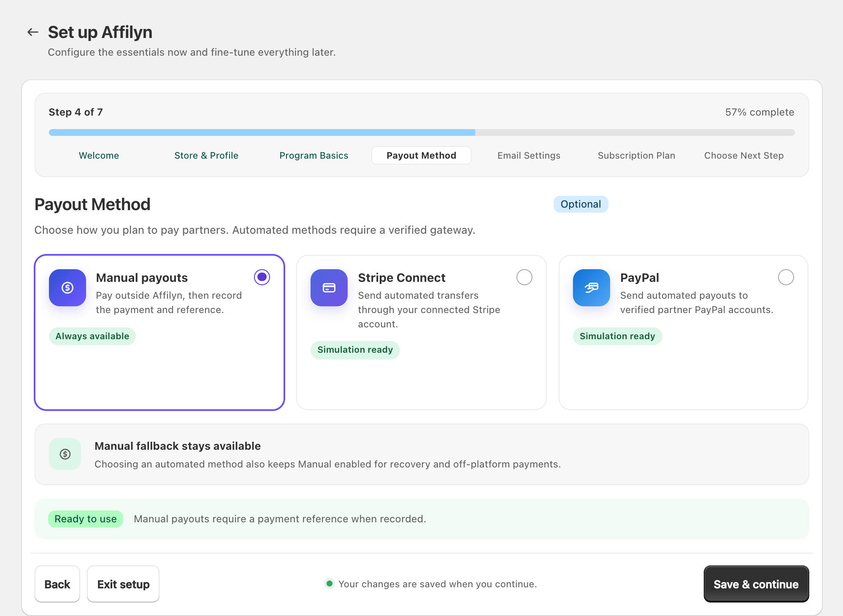Click the Back button
843x616 pixels.
point(57,584)
